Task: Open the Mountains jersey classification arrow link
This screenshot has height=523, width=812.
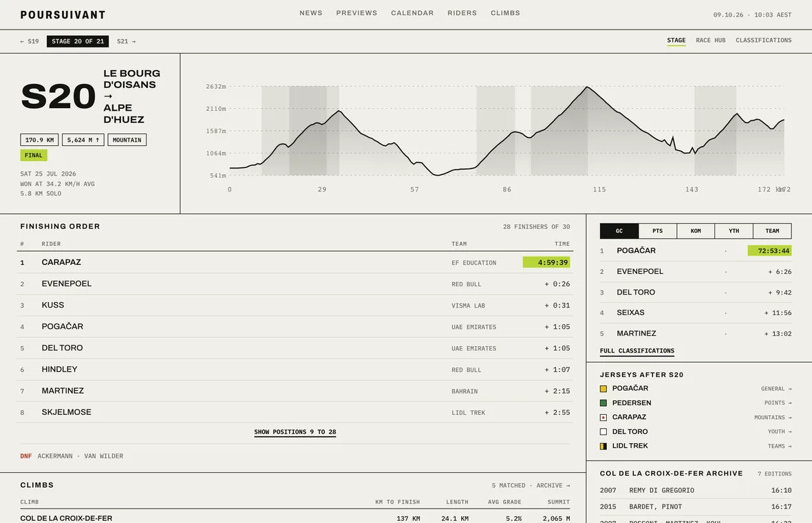Action: pyautogui.click(x=773, y=417)
